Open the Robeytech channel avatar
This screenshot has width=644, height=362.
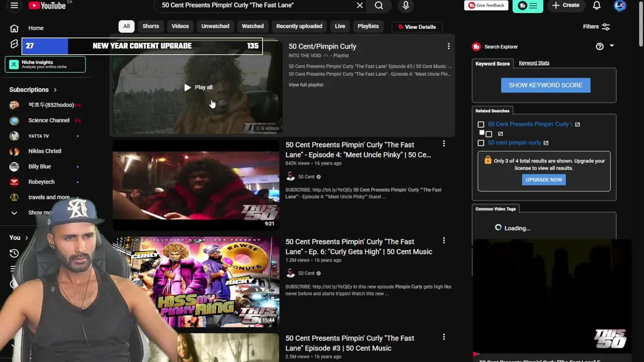click(x=14, y=182)
